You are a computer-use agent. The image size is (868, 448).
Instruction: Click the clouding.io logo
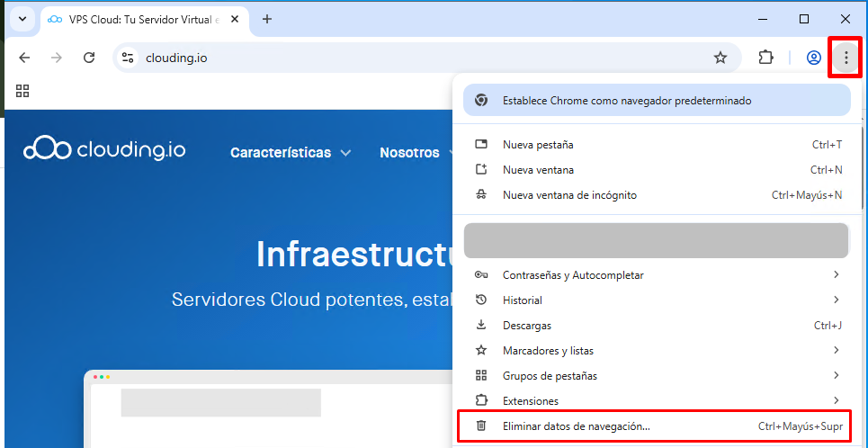104,149
